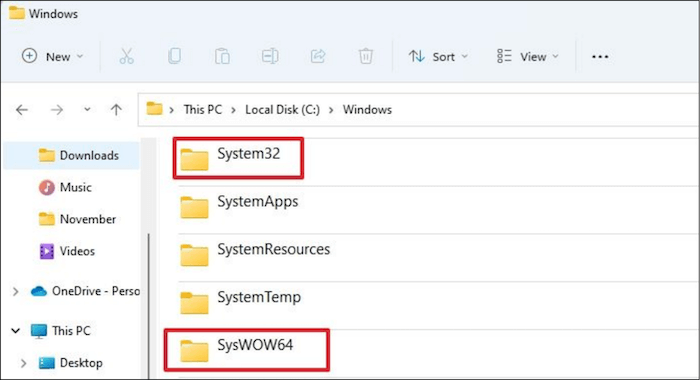The height and width of the screenshot is (380, 700).
Task: Expand chevron after Local Disk (C:) breadcrumb
Action: [x=331, y=110]
